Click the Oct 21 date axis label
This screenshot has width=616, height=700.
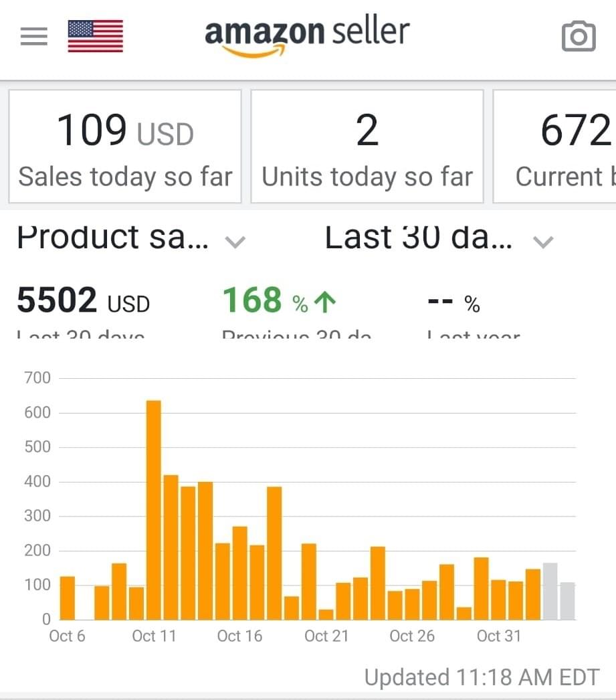326,636
